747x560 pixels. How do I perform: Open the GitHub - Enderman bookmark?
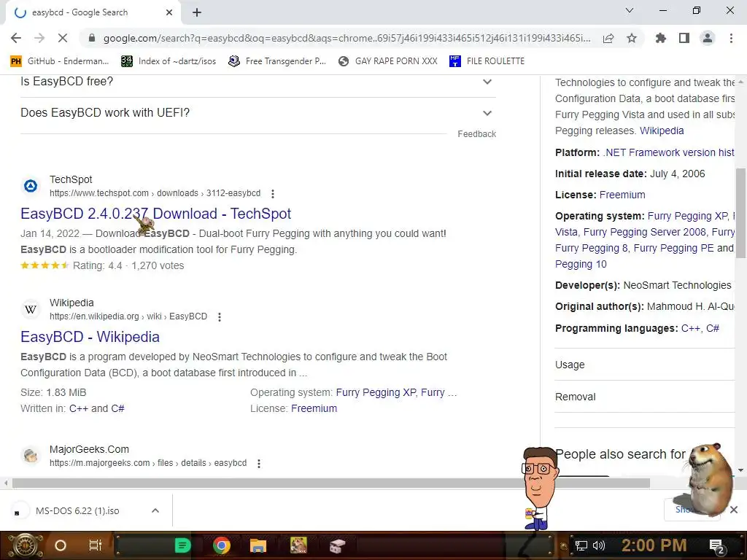coord(60,61)
